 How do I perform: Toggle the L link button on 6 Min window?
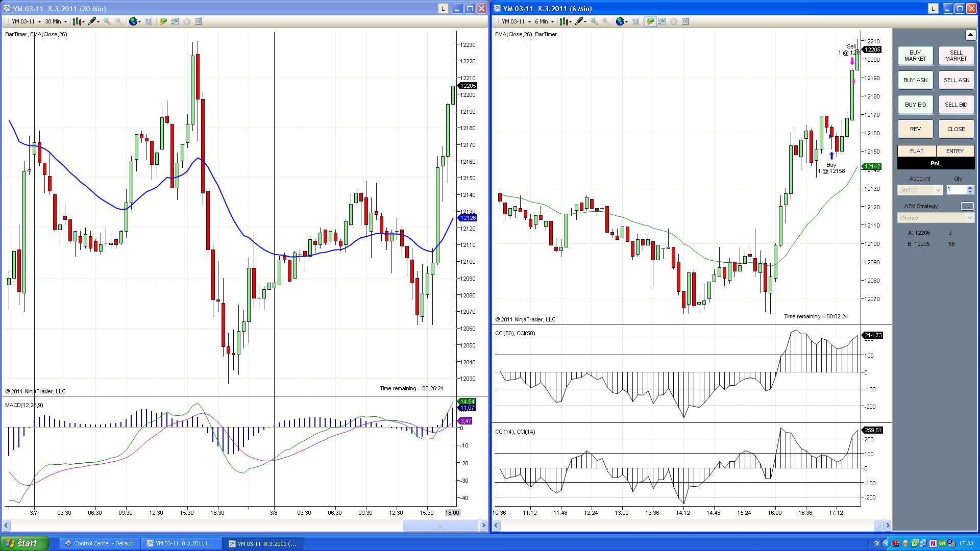933,9
